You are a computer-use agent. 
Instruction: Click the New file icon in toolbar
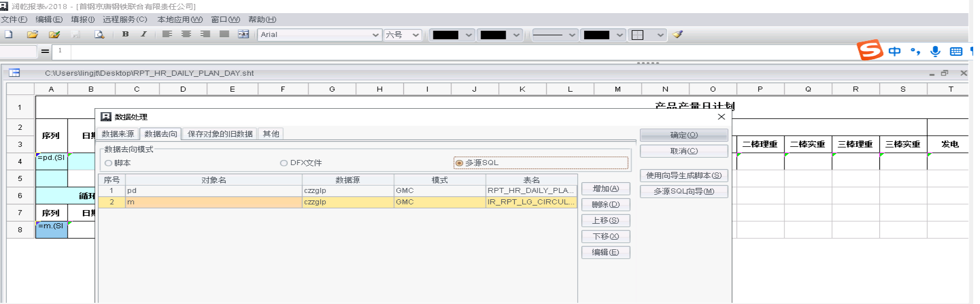9,35
